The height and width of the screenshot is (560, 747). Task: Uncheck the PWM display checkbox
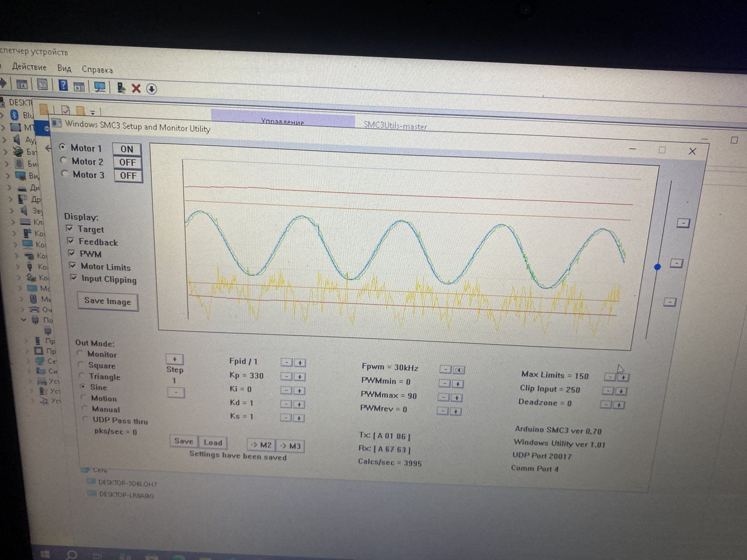tap(71, 253)
